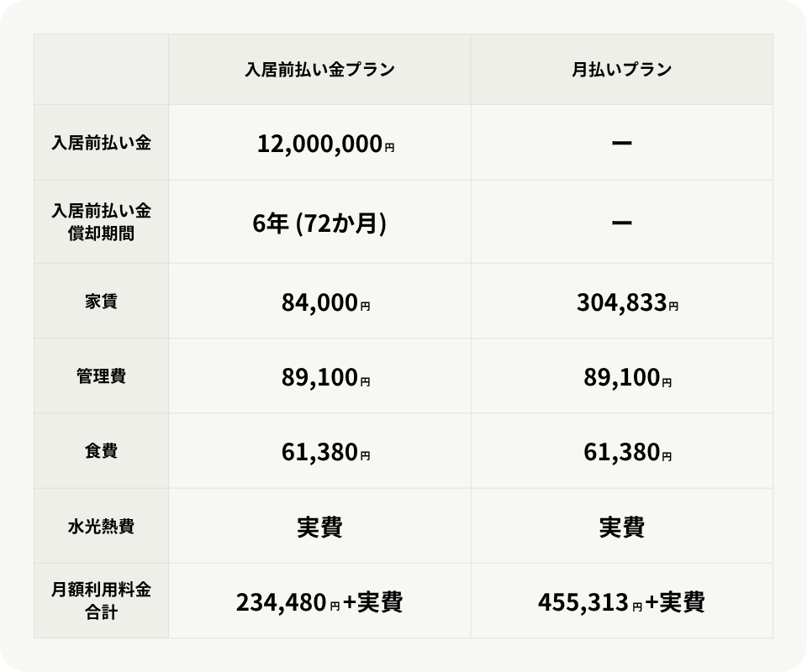Screen dimensions: 807x672
Task: Click 水光熱費 実費 in the 月払いプラン column
Action: [x=622, y=528]
